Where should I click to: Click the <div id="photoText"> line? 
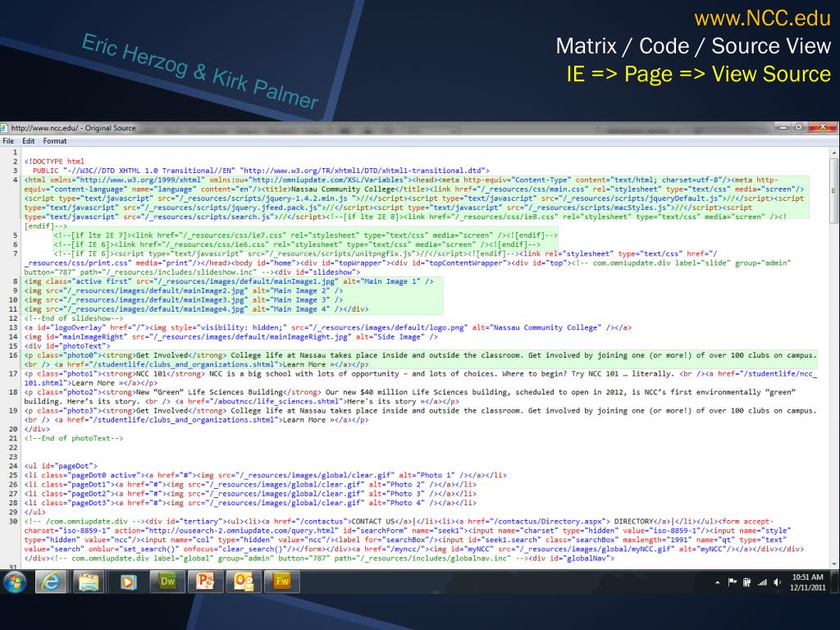click(67, 346)
